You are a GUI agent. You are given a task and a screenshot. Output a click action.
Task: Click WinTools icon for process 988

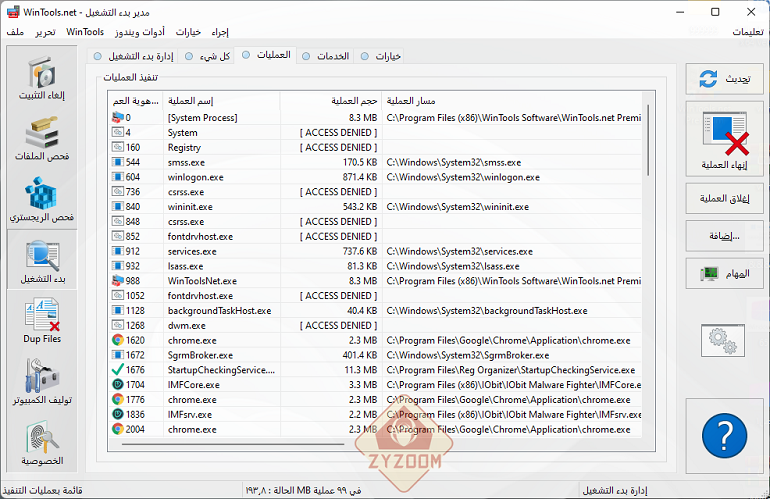coord(117,281)
